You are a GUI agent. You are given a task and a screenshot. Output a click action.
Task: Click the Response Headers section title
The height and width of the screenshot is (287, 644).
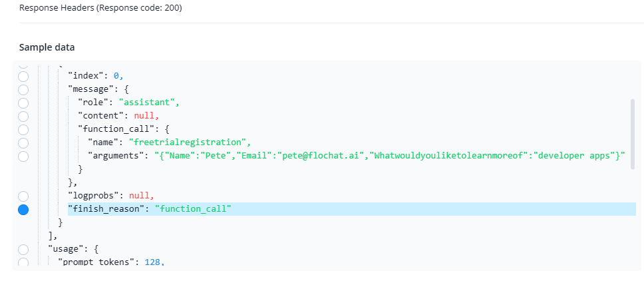(100, 8)
